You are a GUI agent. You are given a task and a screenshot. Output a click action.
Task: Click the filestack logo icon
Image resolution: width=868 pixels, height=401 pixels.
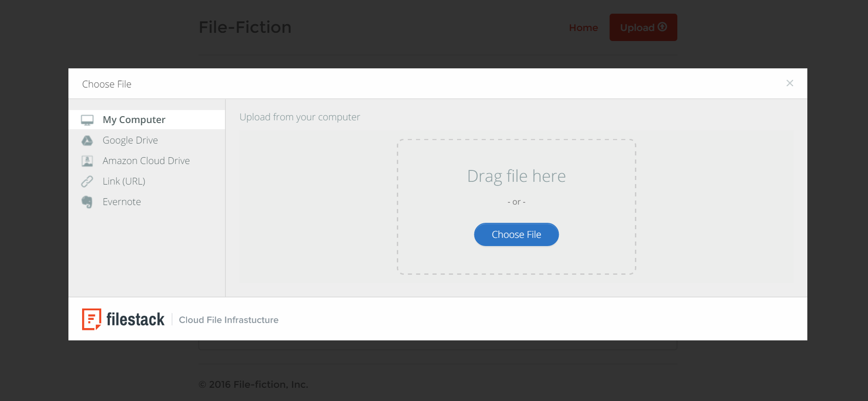click(x=92, y=319)
